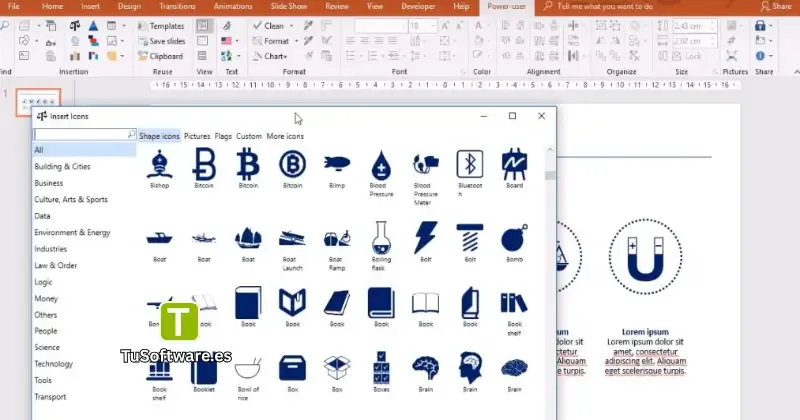Click the Tell me what you want search box
The image size is (800, 420).
598,6
